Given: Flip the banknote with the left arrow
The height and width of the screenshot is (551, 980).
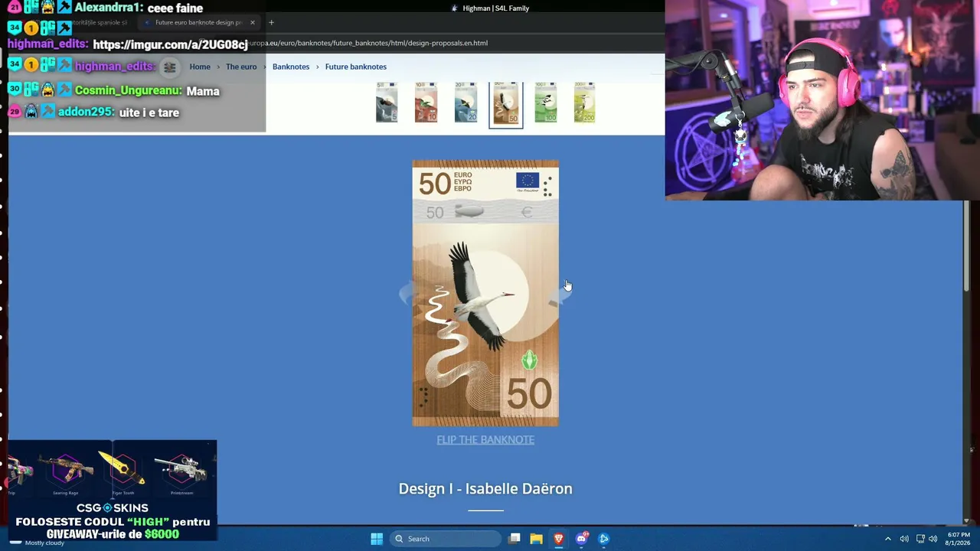Looking at the screenshot, I should pos(406,294).
